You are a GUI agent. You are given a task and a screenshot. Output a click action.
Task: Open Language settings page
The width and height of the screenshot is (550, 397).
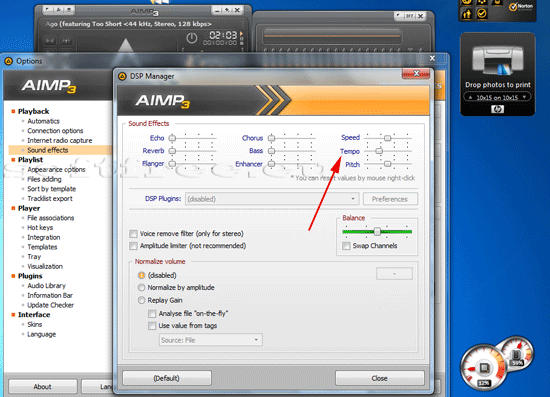coord(41,334)
